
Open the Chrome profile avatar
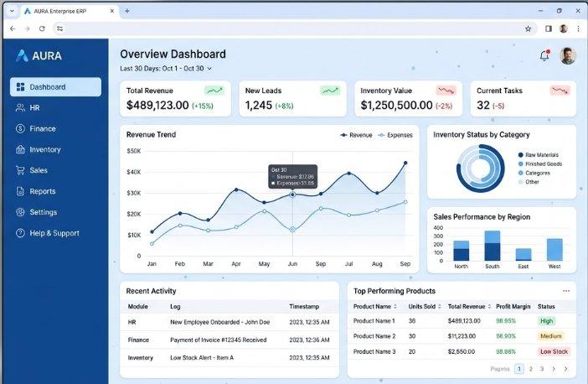tap(563, 29)
